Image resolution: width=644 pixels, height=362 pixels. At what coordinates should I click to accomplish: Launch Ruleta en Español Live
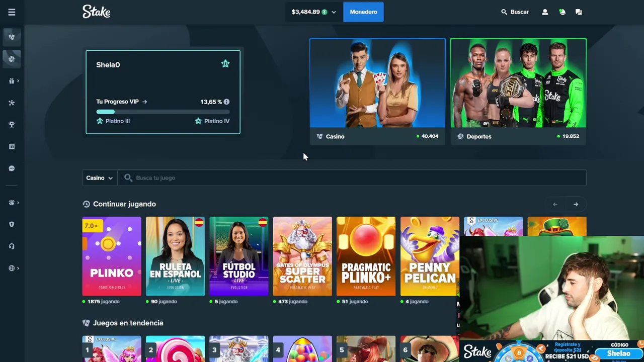click(175, 256)
